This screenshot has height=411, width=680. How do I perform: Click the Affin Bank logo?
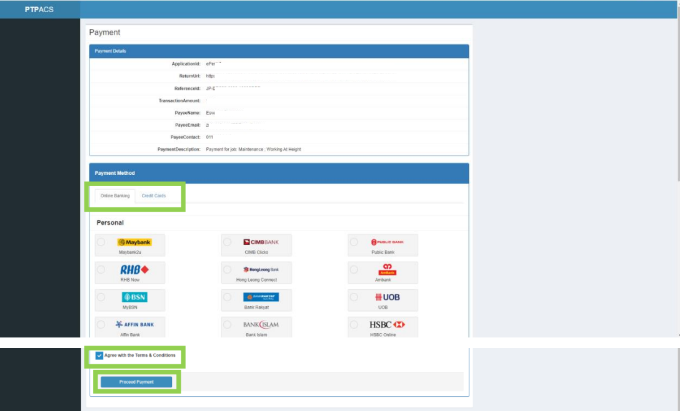click(134, 324)
